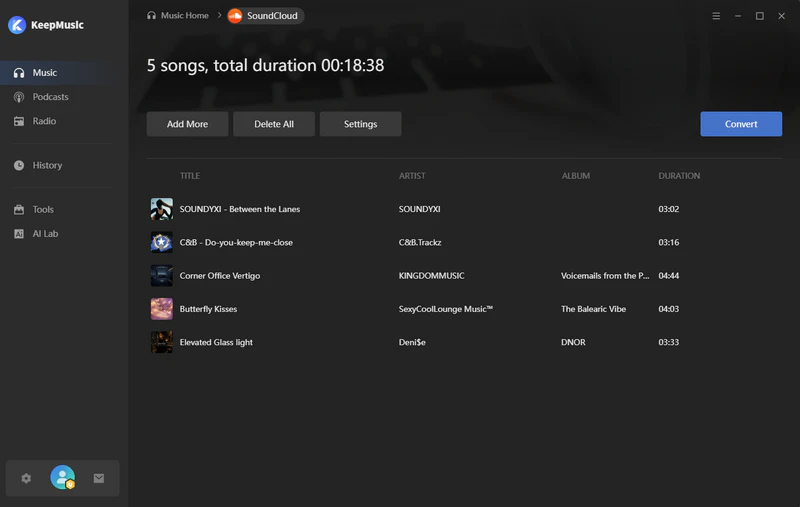Viewport: 800px width, 507px height.
Task: Click the TITLE column header
Action: pyautogui.click(x=190, y=175)
